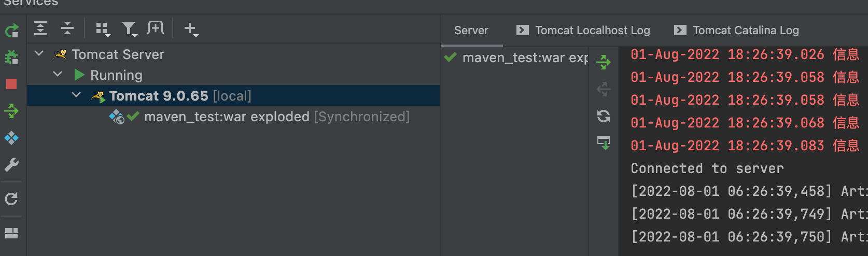This screenshot has width=868, height=256.
Task: Stop the running Tomcat server
Action: click(x=11, y=84)
